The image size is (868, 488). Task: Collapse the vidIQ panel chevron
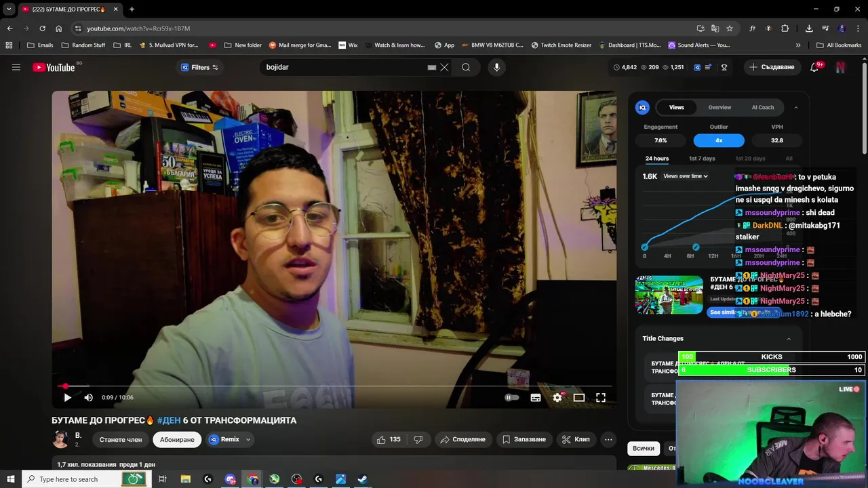[x=796, y=107]
